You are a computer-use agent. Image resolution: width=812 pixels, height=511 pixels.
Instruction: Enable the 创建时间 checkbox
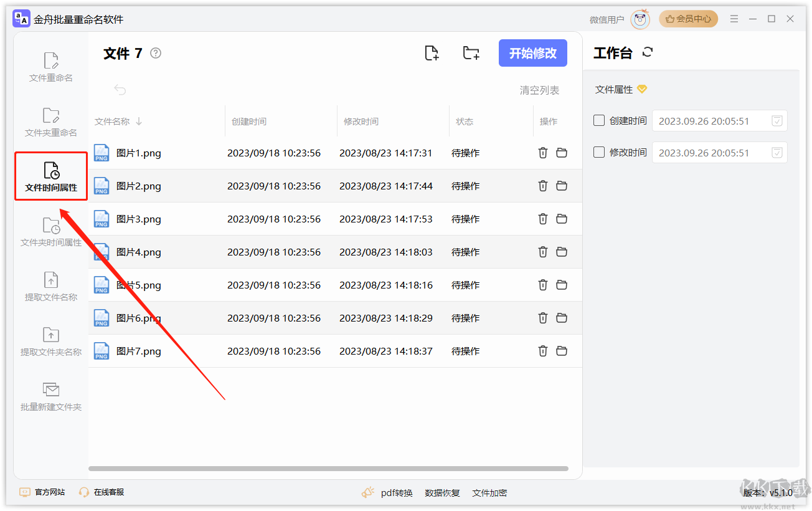[600, 120]
